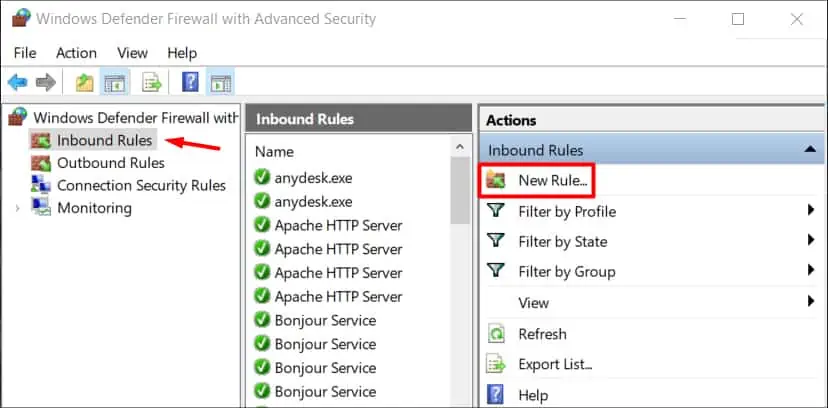Click the Export List toolbar icon
The width and height of the screenshot is (828, 408).
pyautogui.click(x=152, y=83)
